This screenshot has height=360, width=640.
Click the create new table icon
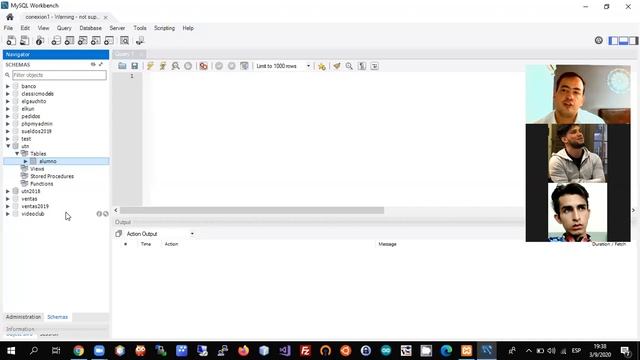tap(69, 40)
